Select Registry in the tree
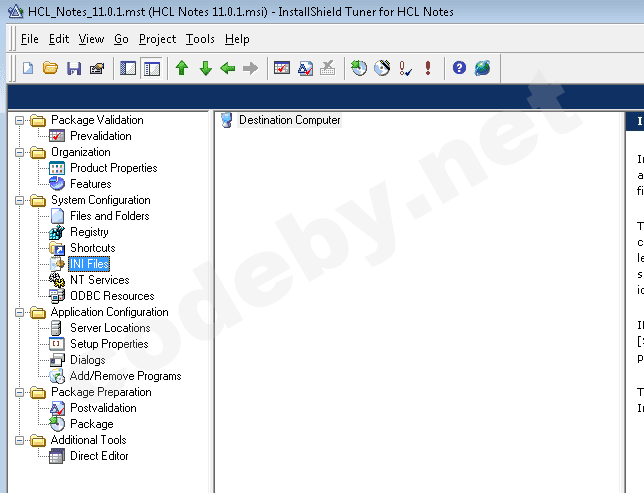 [89, 232]
